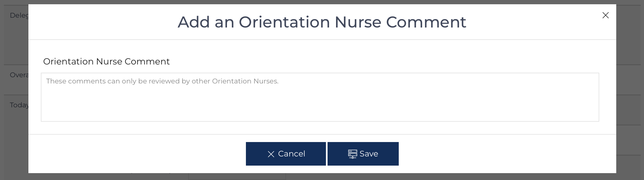Image resolution: width=644 pixels, height=180 pixels.
Task: Click the server icon on Save button
Action: (353, 154)
